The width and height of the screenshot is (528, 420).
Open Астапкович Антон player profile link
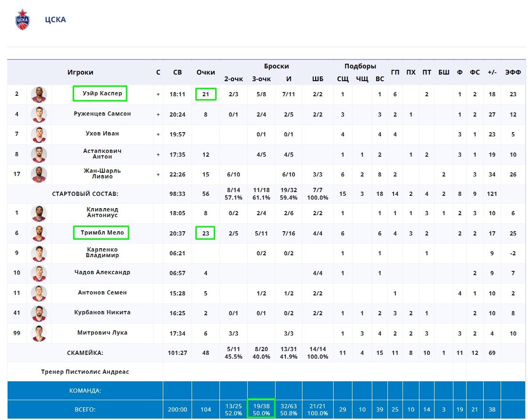click(102, 154)
